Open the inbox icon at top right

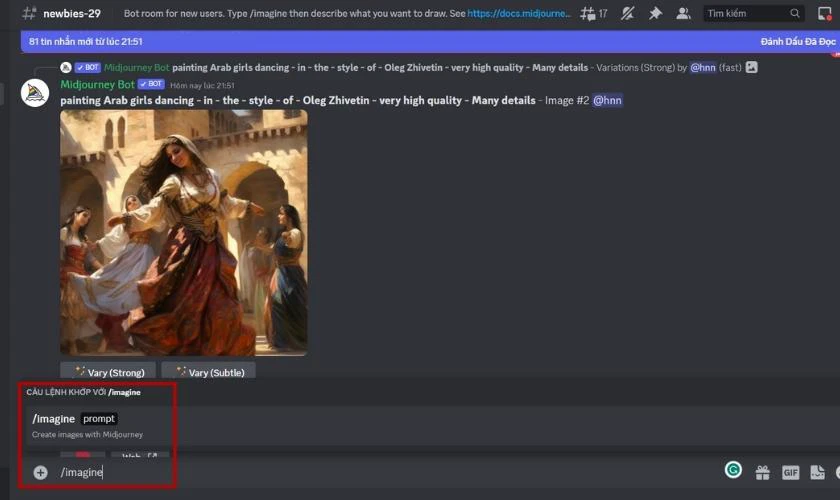pos(824,13)
